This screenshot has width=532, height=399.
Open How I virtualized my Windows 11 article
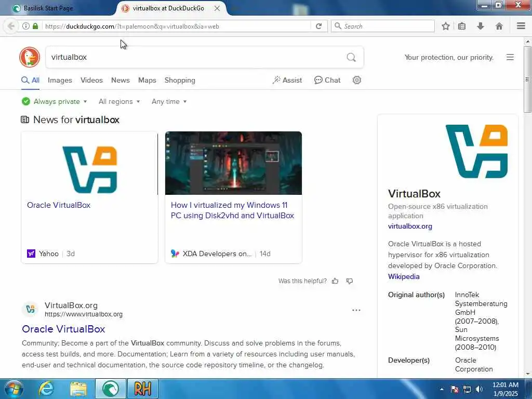click(x=232, y=210)
